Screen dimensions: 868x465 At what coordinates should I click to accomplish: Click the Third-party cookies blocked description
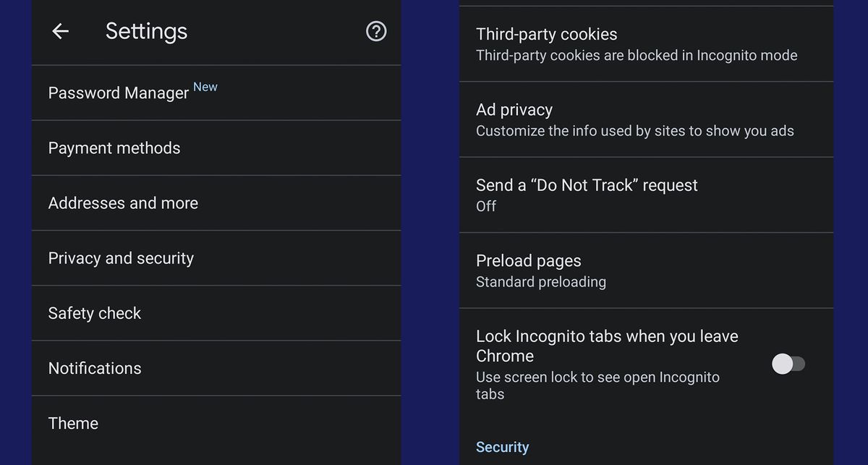pos(637,55)
